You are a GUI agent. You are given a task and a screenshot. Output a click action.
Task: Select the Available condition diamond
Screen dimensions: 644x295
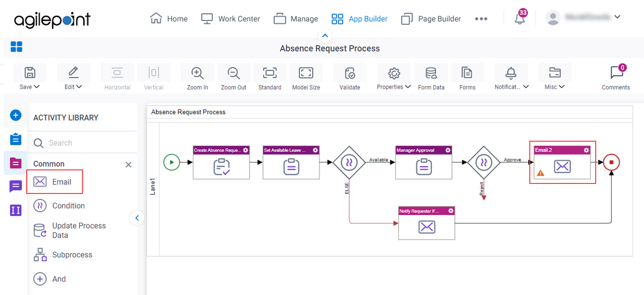point(349,162)
